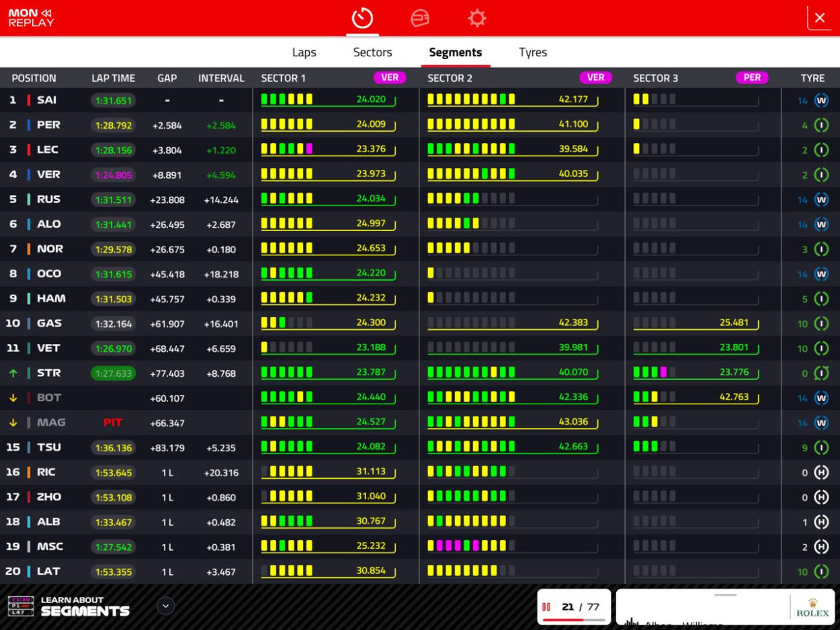Click TSU's intermediate tyre icon
This screenshot has height=630, width=840.
(821, 447)
